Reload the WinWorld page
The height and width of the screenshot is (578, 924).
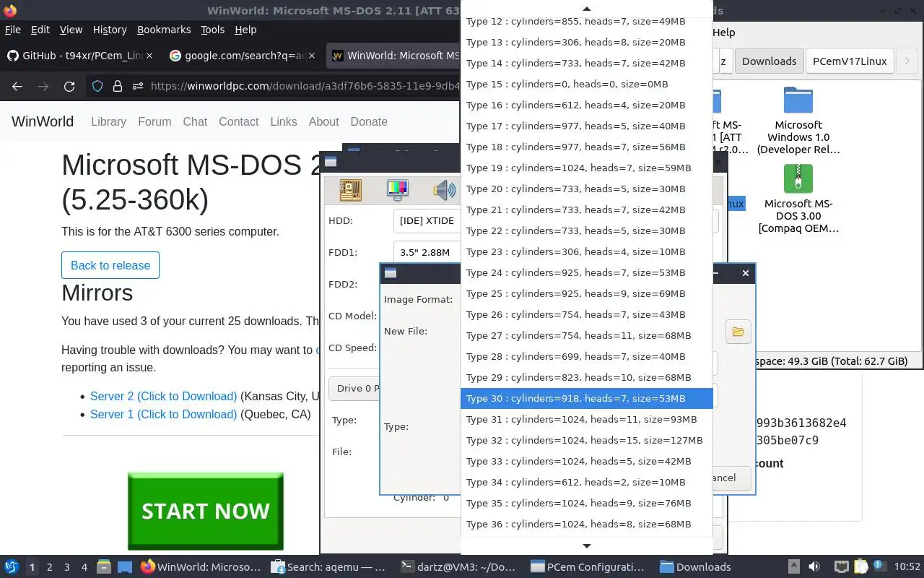[69, 86]
